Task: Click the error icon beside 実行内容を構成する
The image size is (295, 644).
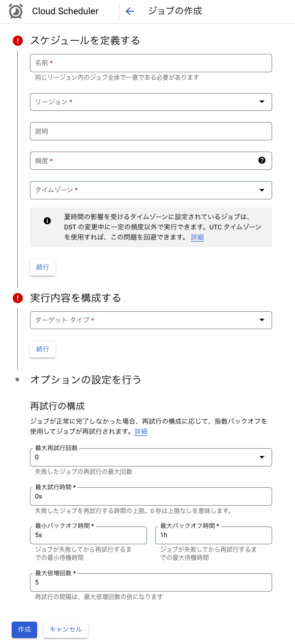Action: (x=18, y=298)
